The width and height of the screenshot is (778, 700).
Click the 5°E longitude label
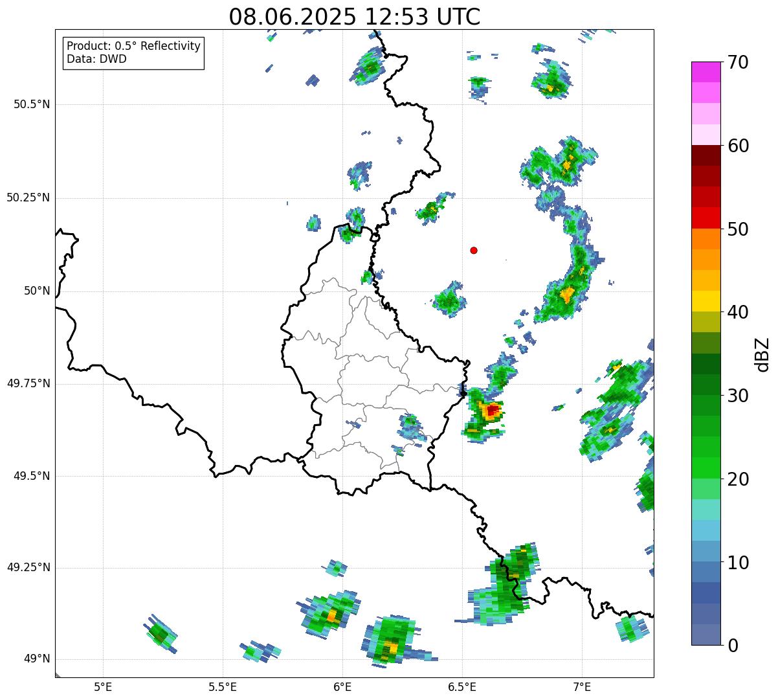pos(103,686)
